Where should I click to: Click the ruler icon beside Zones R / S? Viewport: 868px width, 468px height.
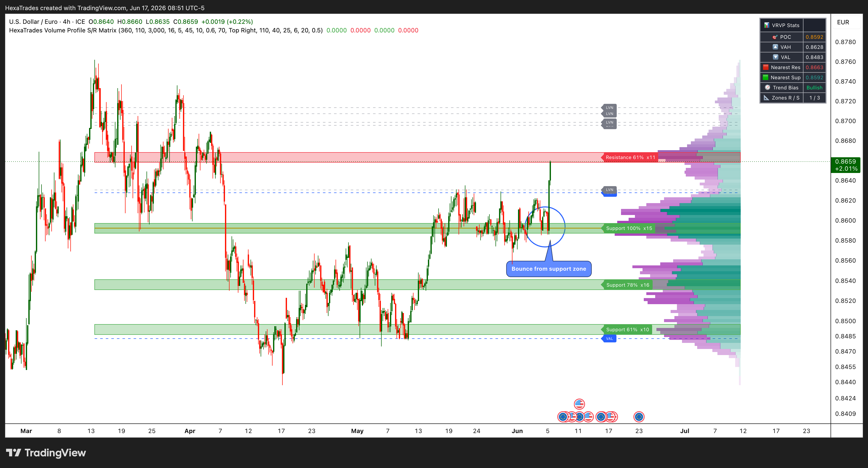point(766,97)
